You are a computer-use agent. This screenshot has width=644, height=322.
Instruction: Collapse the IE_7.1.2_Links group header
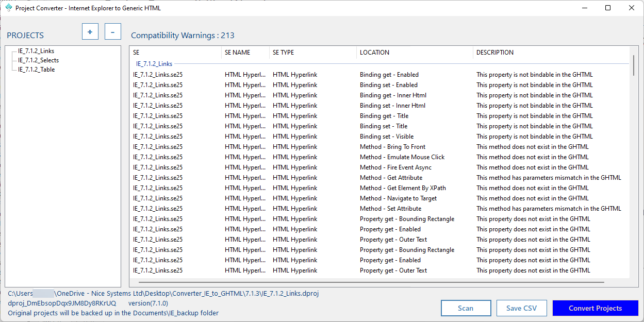point(154,64)
